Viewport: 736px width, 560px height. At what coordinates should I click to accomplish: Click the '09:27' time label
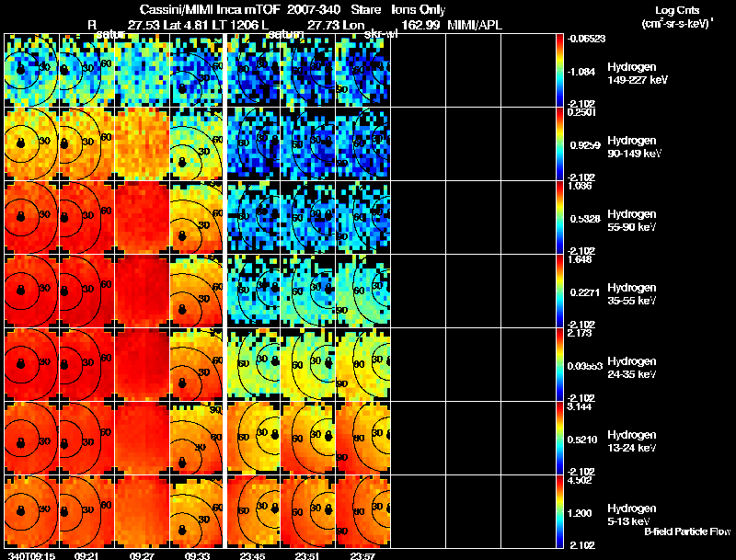click(141, 555)
